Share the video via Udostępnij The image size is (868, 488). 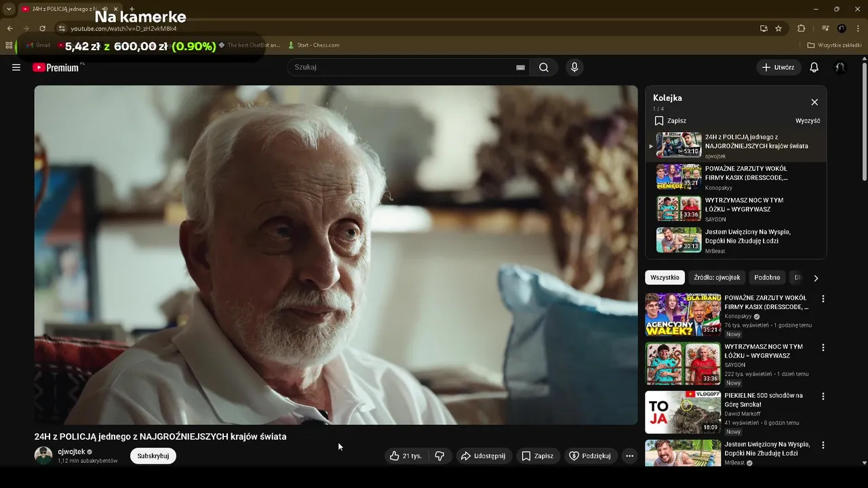(483, 456)
